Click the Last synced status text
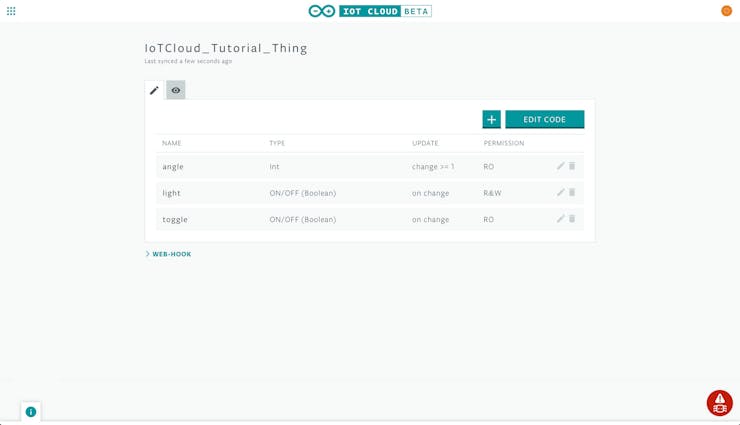Image resolution: width=740 pixels, height=425 pixels. tap(188, 61)
